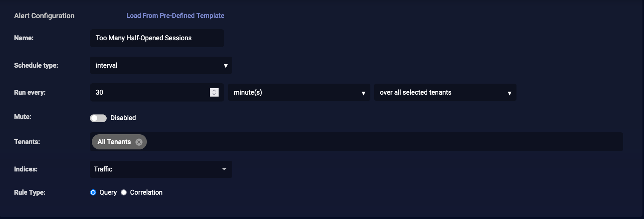Focus the alert Name text field
The image size is (644, 219).
(157, 38)
